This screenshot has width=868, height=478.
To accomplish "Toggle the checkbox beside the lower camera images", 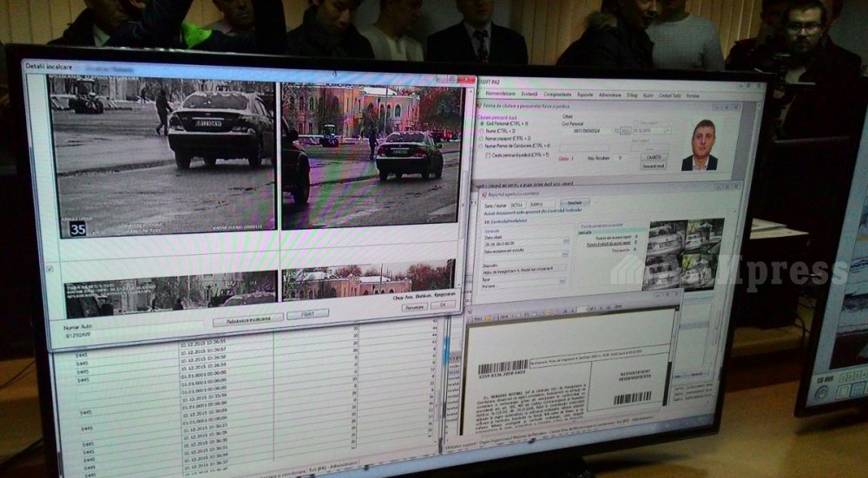I will pos(50,268).
